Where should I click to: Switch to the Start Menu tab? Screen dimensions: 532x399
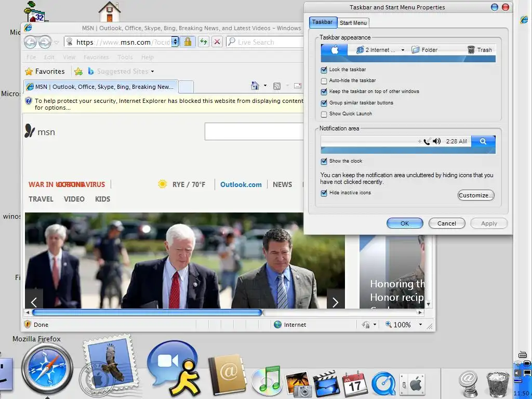[x=353, y=23]
